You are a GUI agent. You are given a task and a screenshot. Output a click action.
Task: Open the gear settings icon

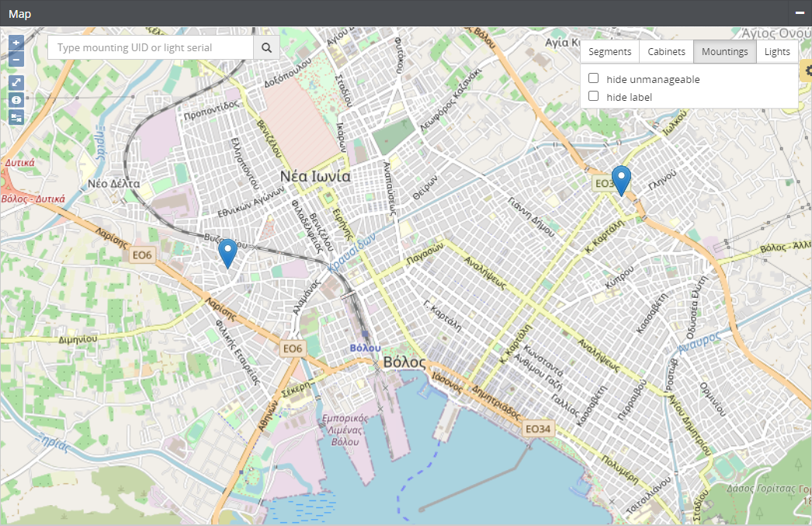click(807, 71)
